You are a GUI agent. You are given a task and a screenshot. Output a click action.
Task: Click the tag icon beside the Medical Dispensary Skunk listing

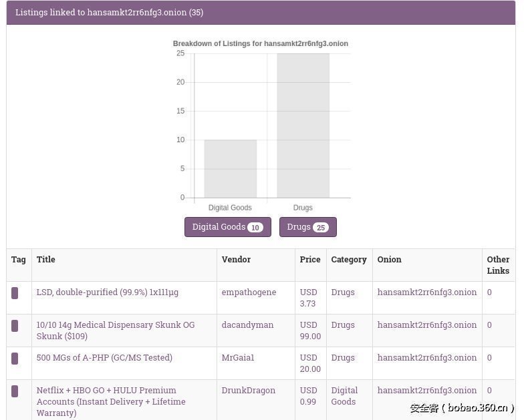pyautogui.click(x=15, y=326)
